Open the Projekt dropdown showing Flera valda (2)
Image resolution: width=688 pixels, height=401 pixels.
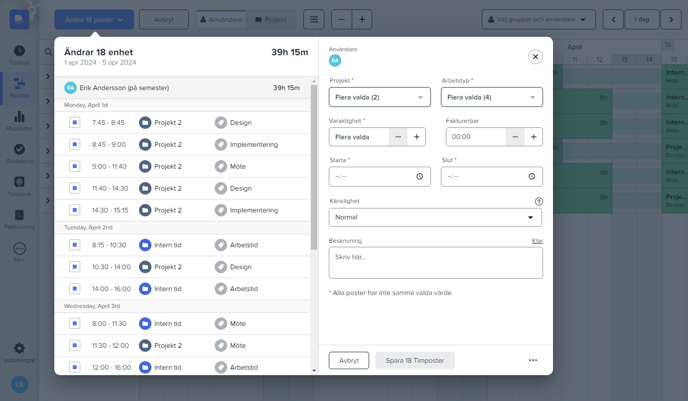tap(379, 97)
